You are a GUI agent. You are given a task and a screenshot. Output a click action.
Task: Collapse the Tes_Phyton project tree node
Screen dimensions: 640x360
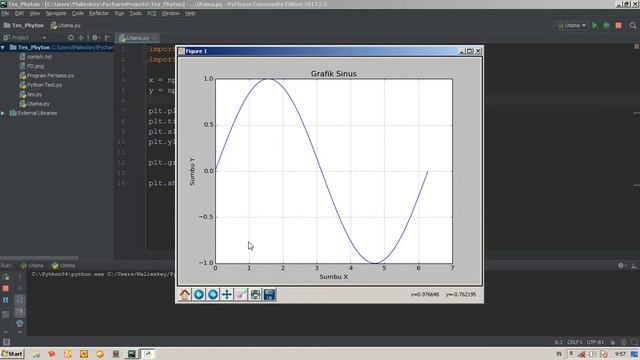(x=3, y=47)
